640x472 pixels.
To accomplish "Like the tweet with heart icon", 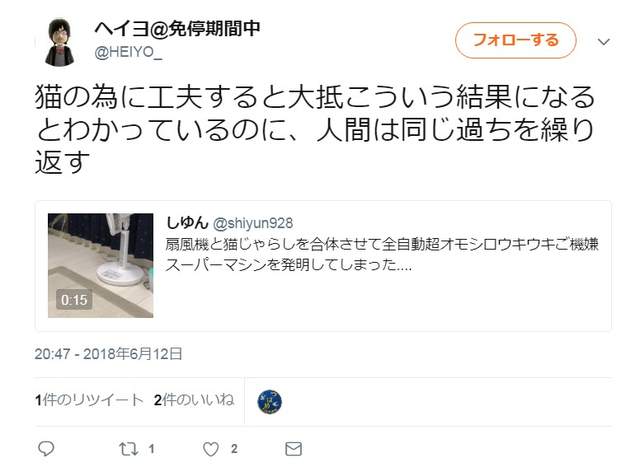I will [211, 449].
